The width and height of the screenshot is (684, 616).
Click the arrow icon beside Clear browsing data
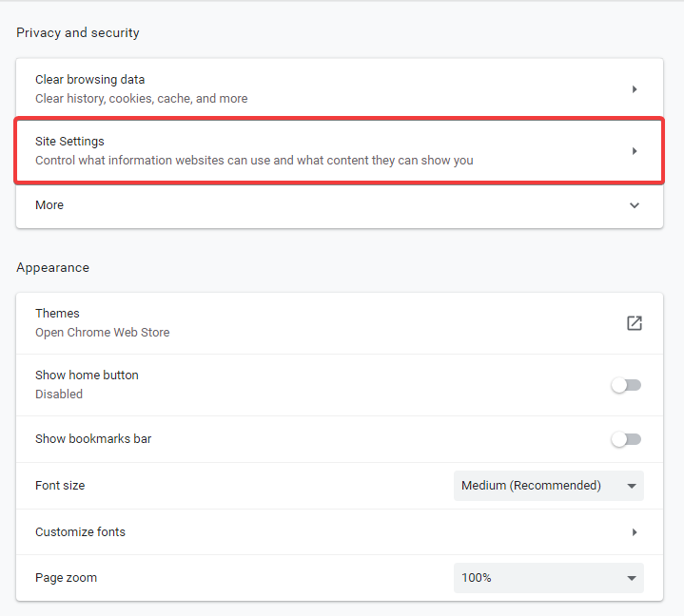(635, 89)
